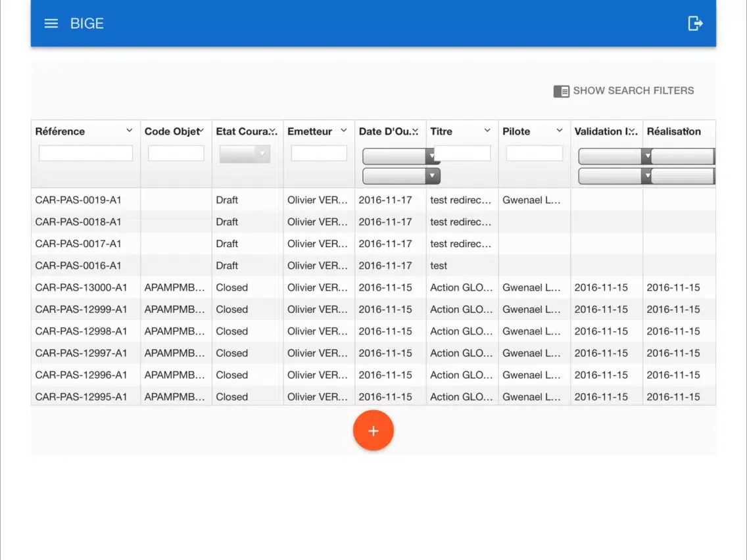Open the Emetteur column menu chevron
This screenshot has width=747, height=560.
pos(344,131)
